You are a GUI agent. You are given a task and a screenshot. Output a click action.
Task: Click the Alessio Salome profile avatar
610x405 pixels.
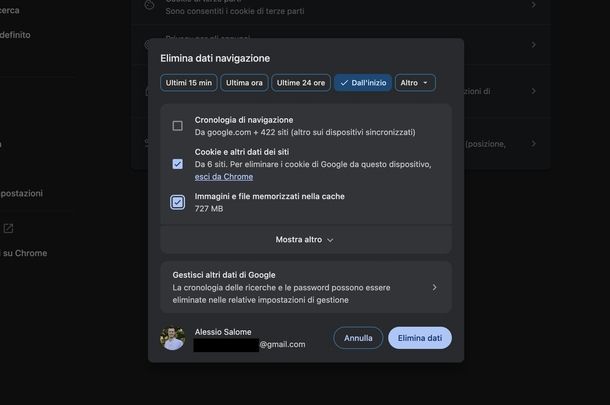pyautogui.click(x=173, y=338)
